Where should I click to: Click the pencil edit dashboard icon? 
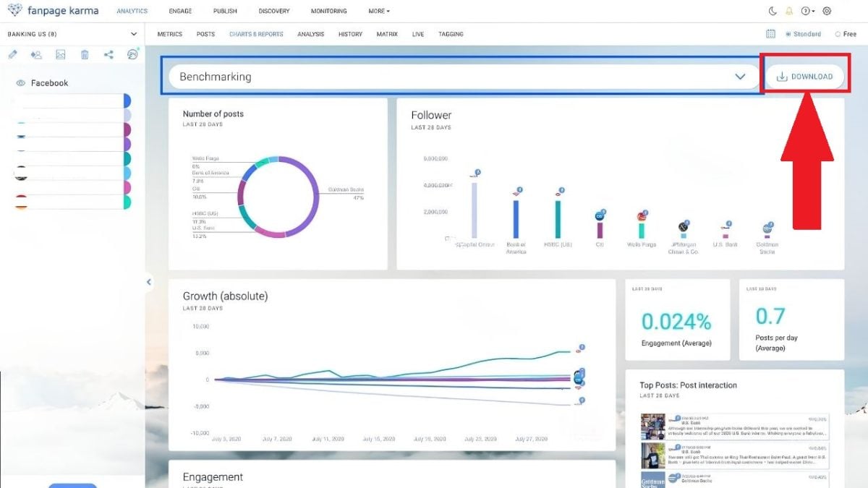pos(12,54)
